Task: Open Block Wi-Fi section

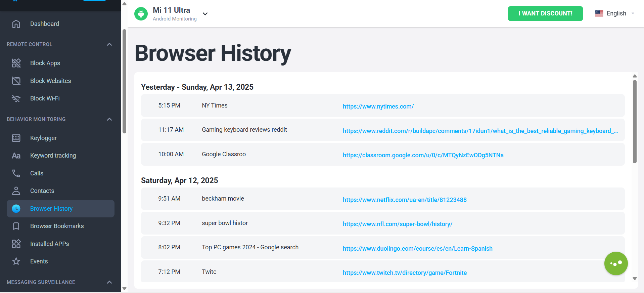Action: click(x=45, y=98)
